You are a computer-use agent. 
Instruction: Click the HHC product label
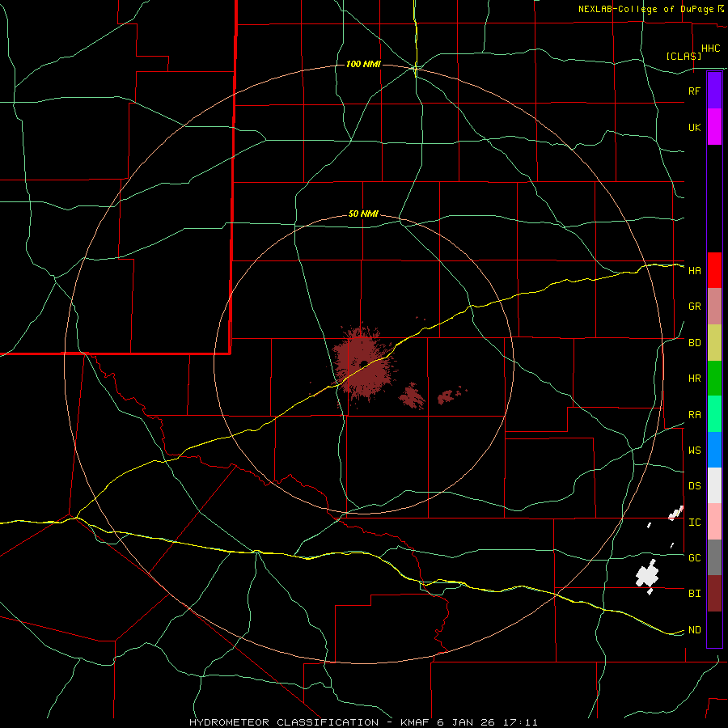[x=710, y=49]
